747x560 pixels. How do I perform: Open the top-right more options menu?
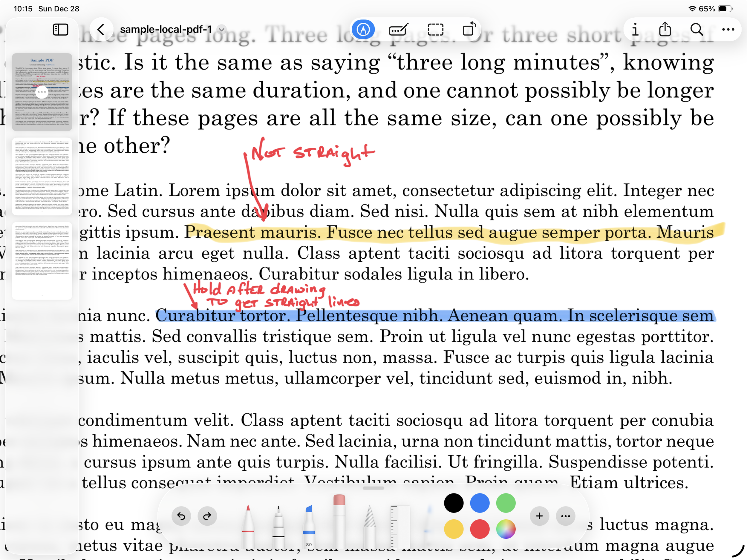tap(728, 30)
